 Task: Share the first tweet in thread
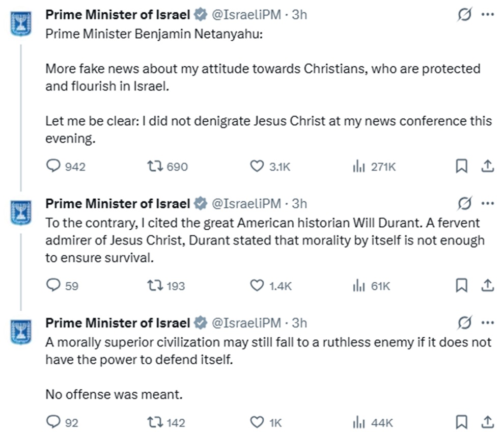487,167
